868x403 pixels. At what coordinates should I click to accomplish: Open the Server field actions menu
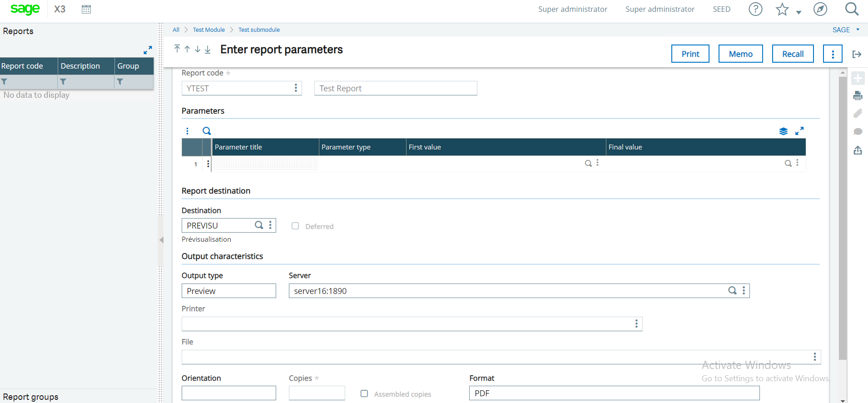[744, 290]
